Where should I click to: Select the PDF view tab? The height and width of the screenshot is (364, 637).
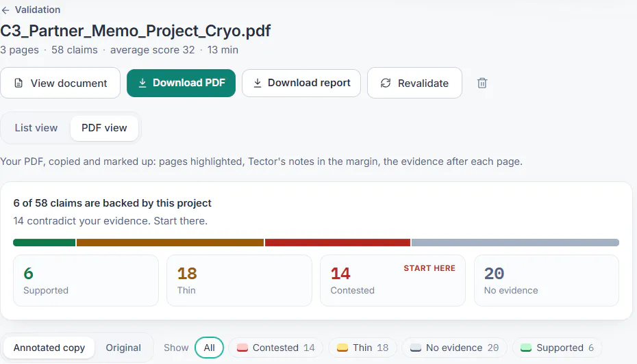click(x=104, y=128)
